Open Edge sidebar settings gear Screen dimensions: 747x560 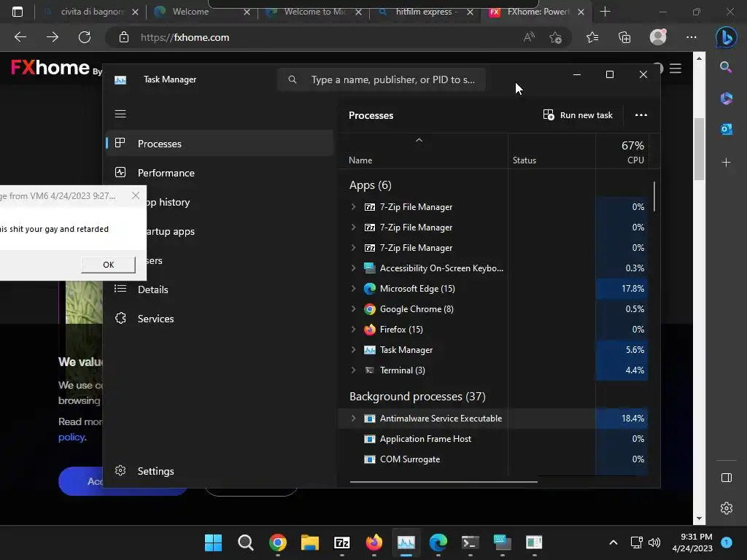pyautogui.click(x=726, y=508)
